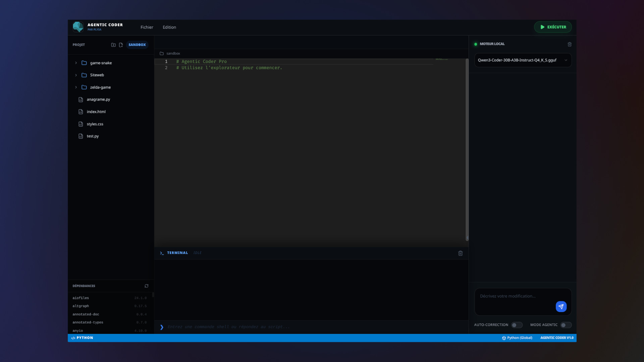Select the terminal prompt chevron icon
Image resolution: width=644 pixels, height=362 pixels.
[162, 326]
